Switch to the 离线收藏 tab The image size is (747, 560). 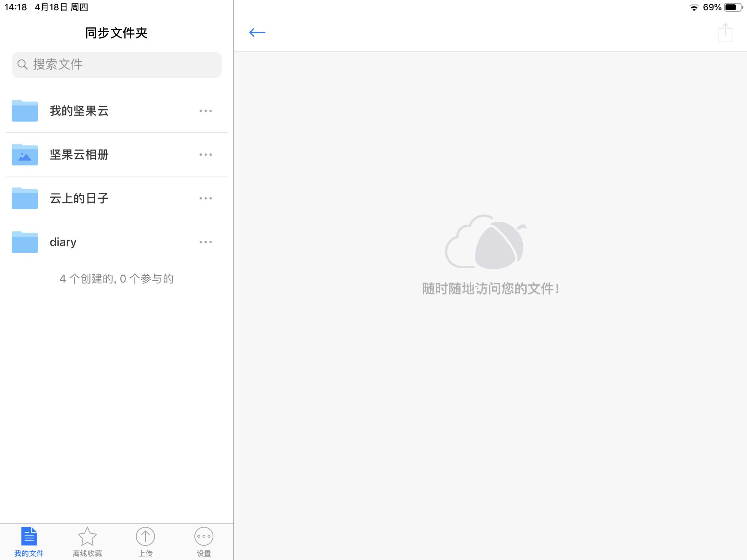coord(87,541)
